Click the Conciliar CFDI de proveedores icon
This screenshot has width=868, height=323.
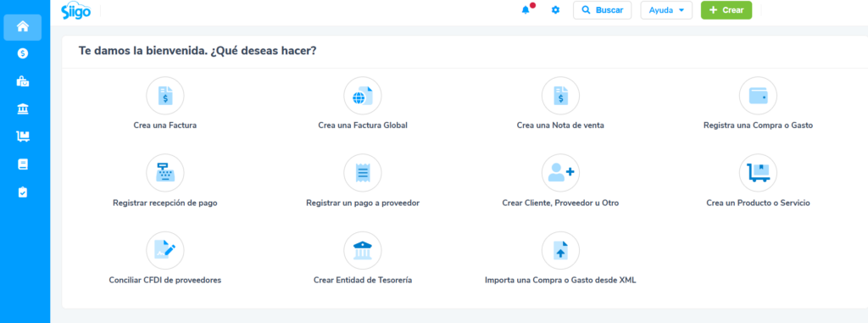tap(165, 250)
